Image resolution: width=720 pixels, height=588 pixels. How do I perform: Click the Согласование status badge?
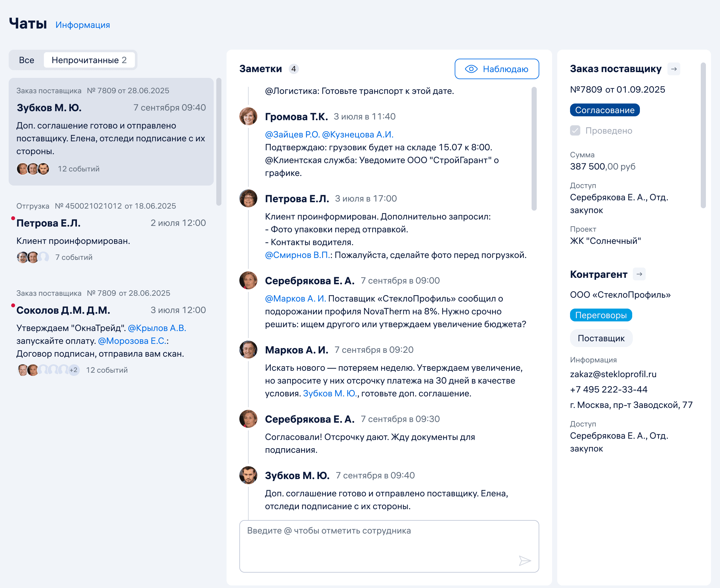click(605, 110)
